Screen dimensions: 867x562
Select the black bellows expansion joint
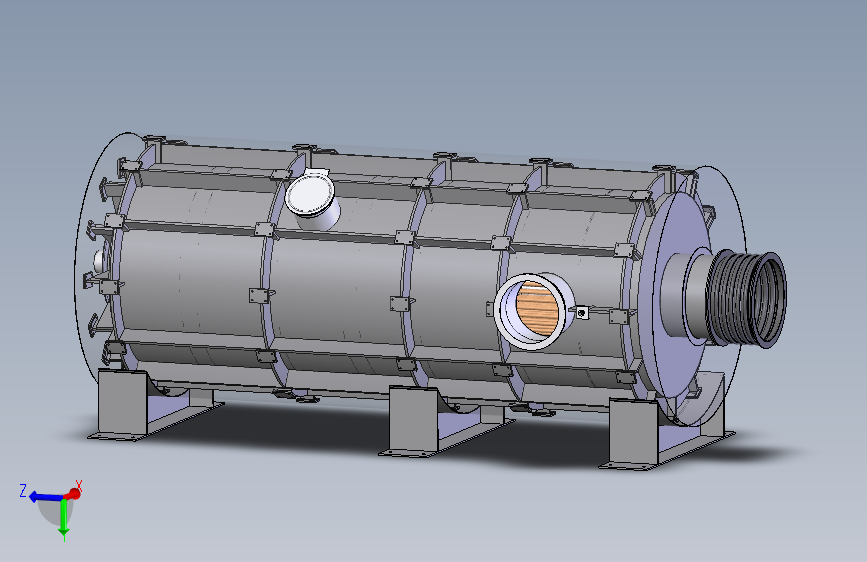[x=746, y=299]
